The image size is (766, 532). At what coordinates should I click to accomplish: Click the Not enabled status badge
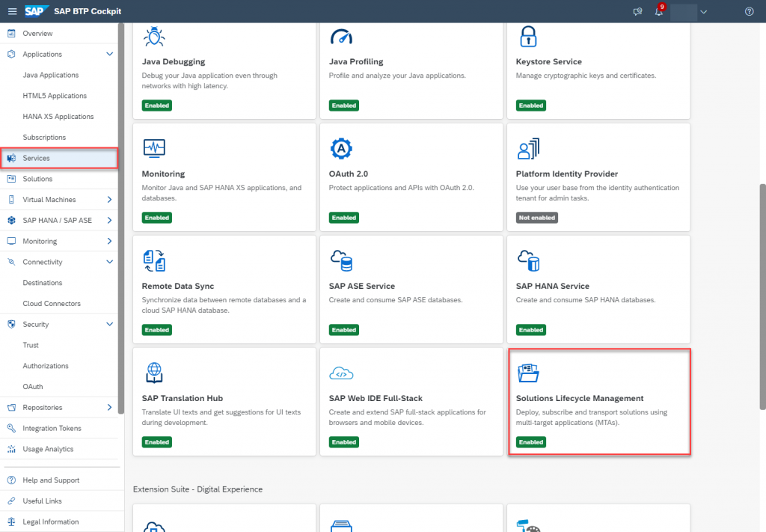[537, 218]
